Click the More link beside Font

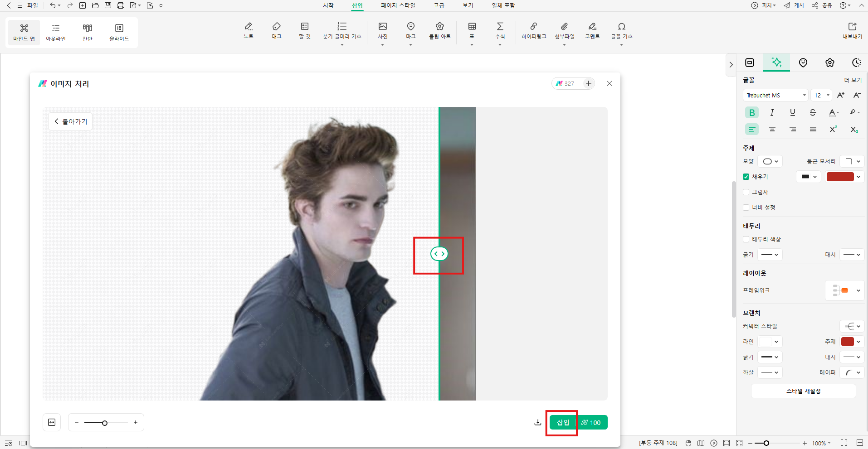click(853, 80)
